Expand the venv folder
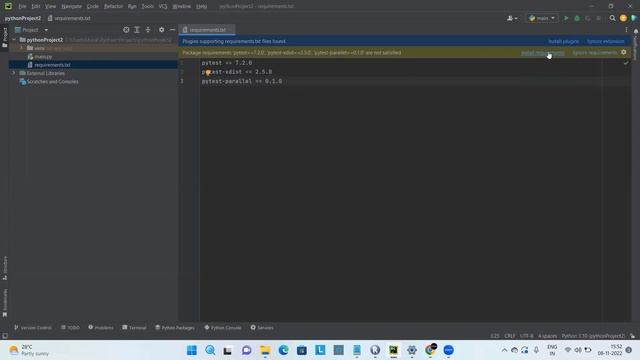 (22, 48)
